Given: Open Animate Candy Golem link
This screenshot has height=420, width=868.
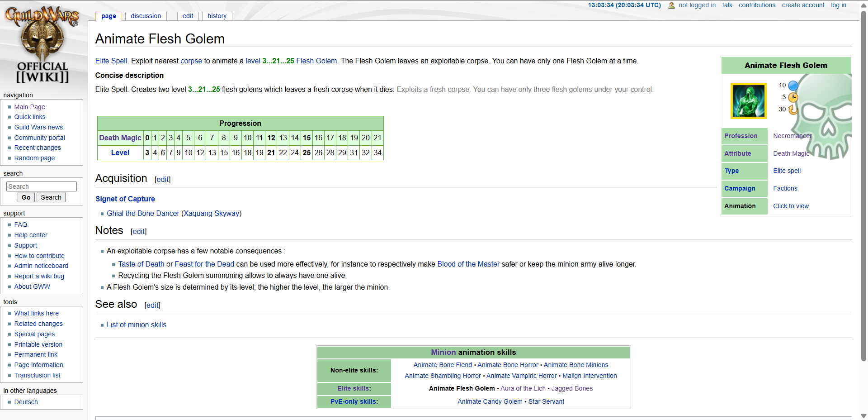Looking at the screenshot, I should [x=490, y=401].
